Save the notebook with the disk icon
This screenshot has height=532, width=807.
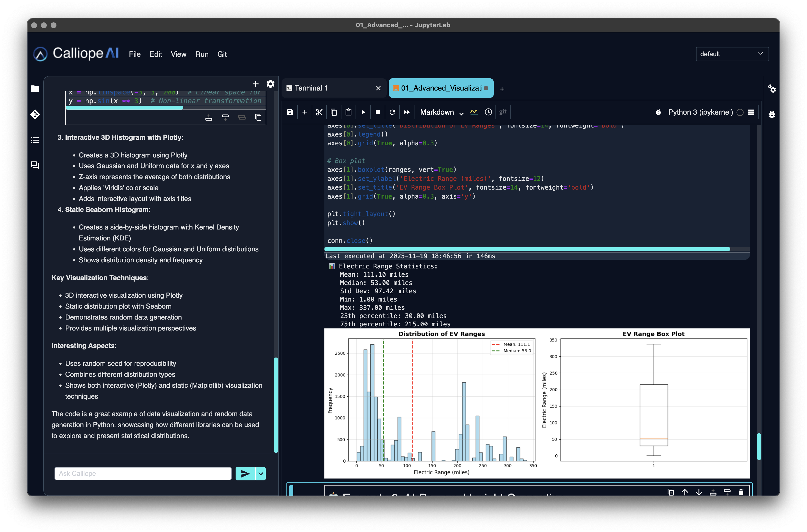tap(290, 112)
